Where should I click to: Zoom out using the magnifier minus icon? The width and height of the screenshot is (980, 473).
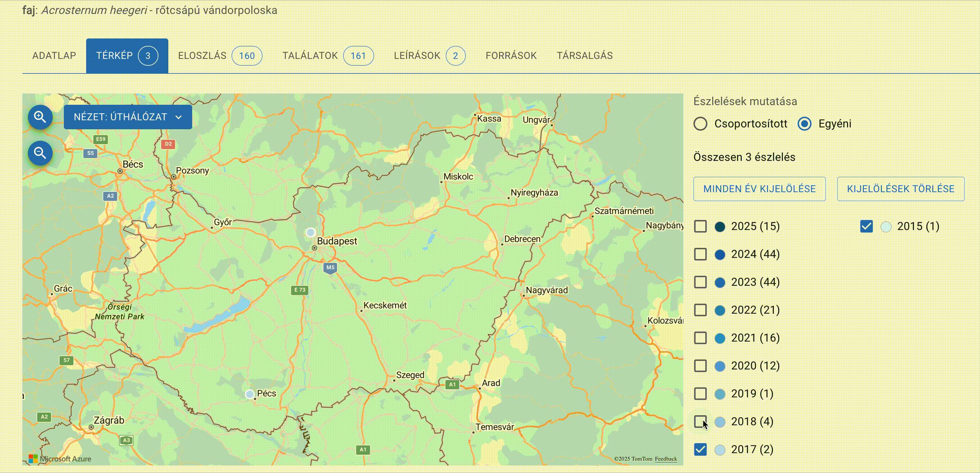click(40, 153)
